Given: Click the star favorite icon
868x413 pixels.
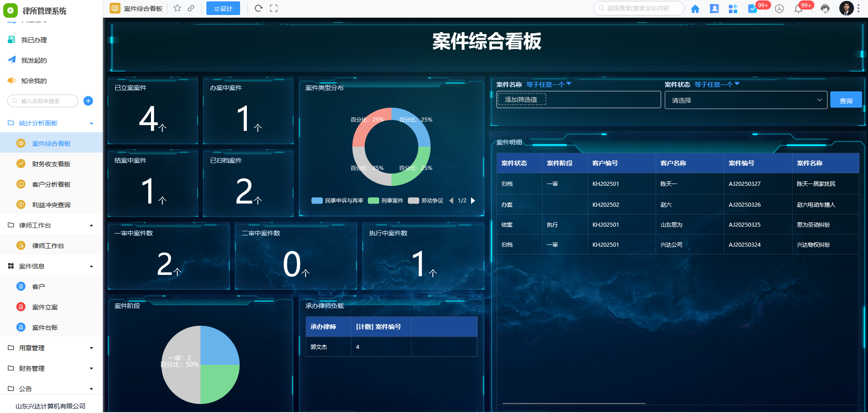Looking at the screenshot, I should (177, 8).
